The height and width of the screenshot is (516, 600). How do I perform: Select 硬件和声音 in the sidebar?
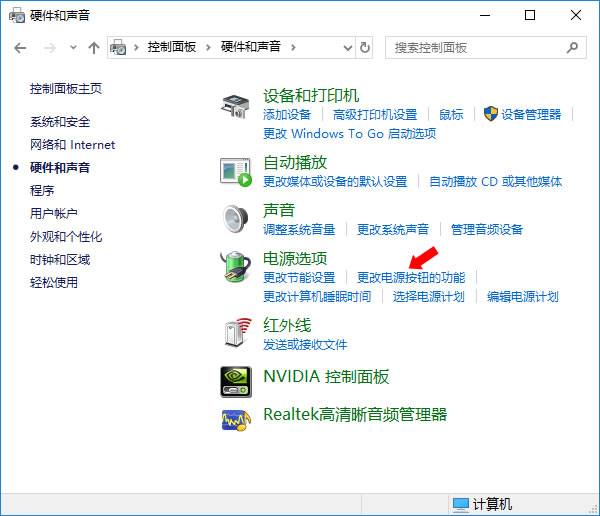click(60, 168)
